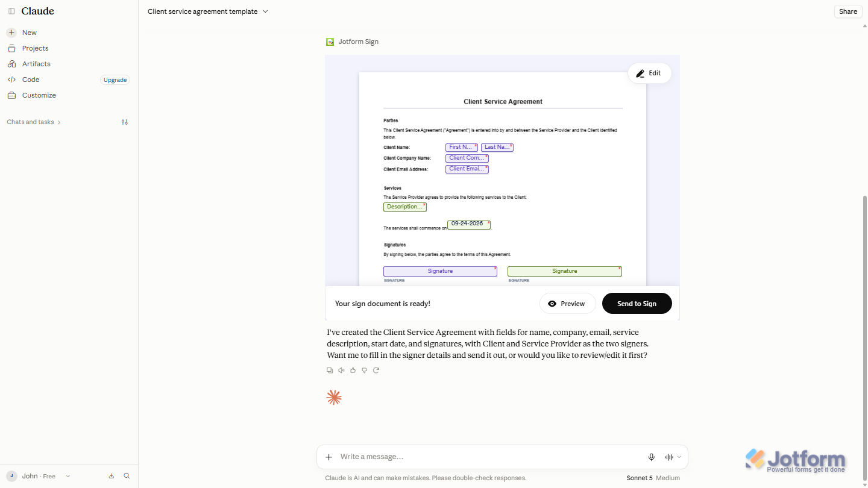868x488 pixels.
Task: Click the Client Email field in document
Action: pyautogui.click(x=467, y=169)
